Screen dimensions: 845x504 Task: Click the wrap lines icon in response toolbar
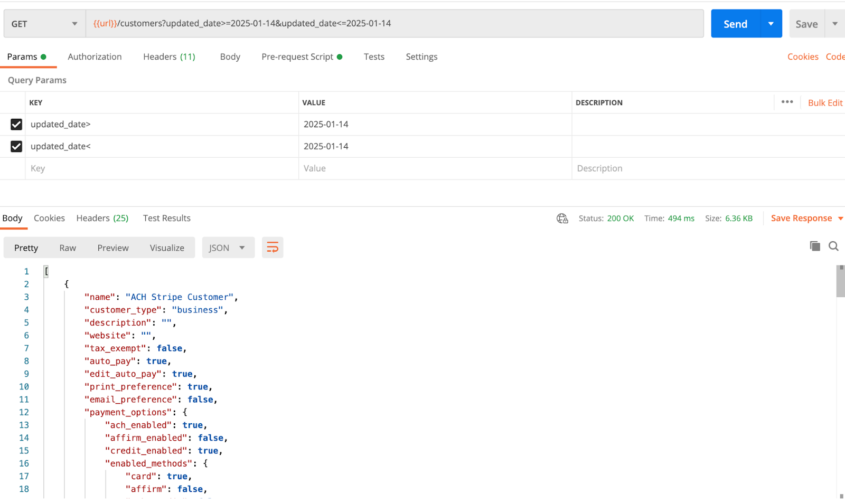(273, 248)
